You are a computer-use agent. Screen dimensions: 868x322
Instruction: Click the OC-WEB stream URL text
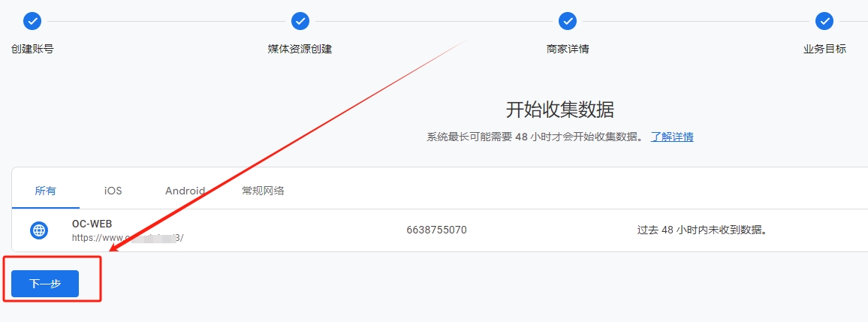[128, 238]
